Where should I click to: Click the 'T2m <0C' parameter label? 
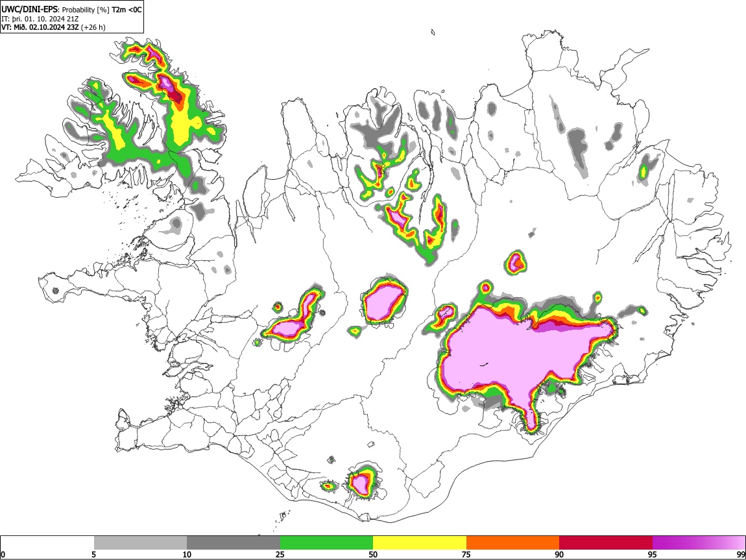(126, 10)
